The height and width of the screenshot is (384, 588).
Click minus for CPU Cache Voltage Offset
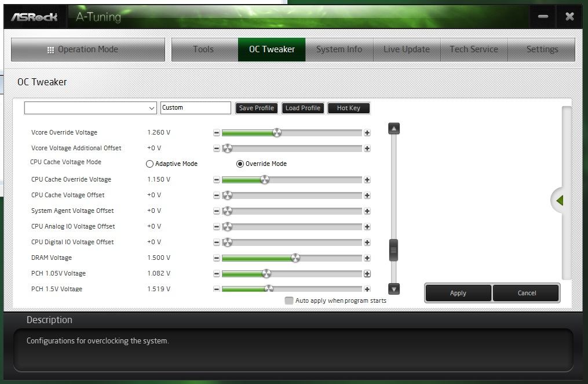(217, 195)
